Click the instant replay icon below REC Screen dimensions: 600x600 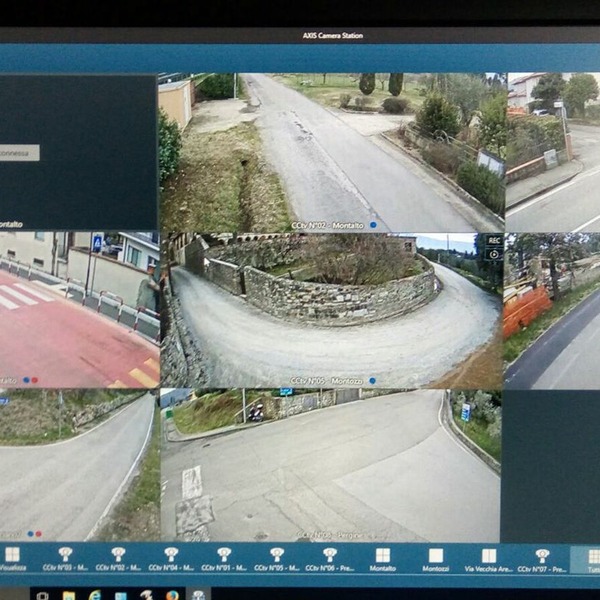pyautogui.click(x=494, y=254)
